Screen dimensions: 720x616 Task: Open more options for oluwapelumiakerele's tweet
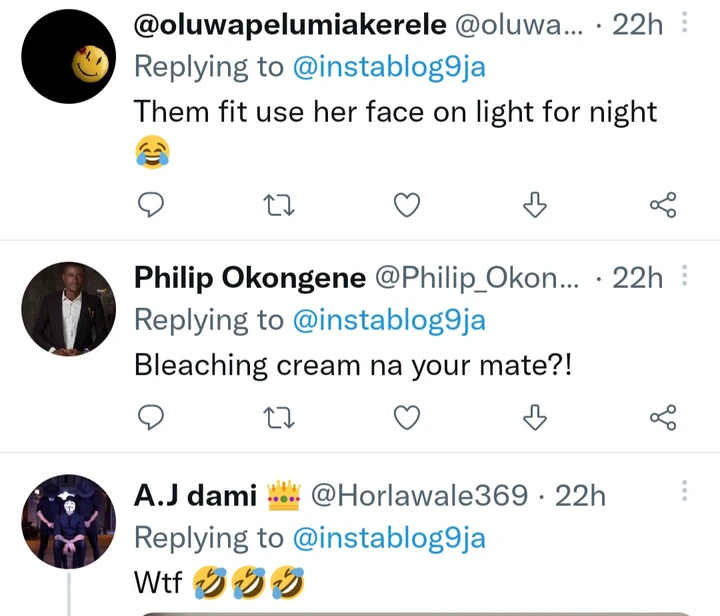point(684,22)
